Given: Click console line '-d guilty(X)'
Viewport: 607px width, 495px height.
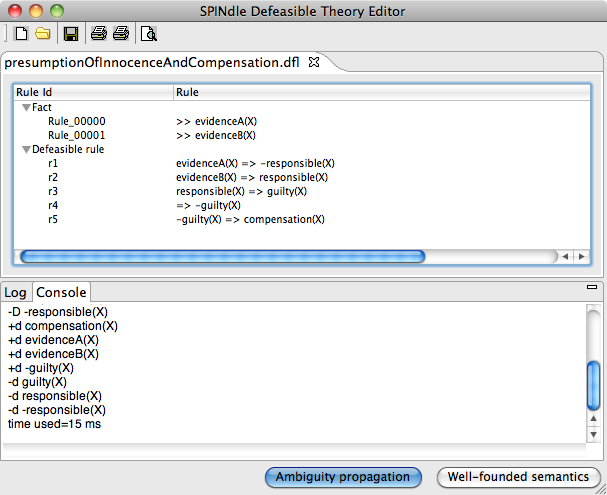Looking at the screenshot, I should click(37, 382).
